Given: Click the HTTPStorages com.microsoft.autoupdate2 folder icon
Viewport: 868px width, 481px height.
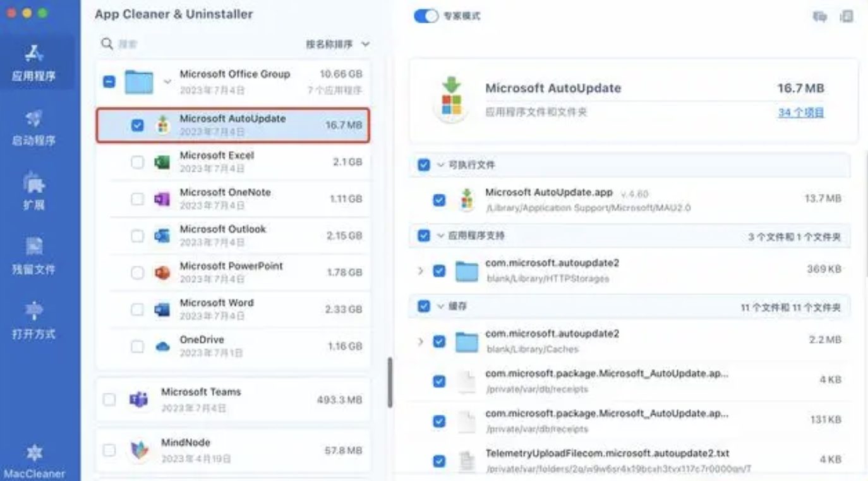Looking at the screenshot, I should pyautogui.click(x=467, y=270).
